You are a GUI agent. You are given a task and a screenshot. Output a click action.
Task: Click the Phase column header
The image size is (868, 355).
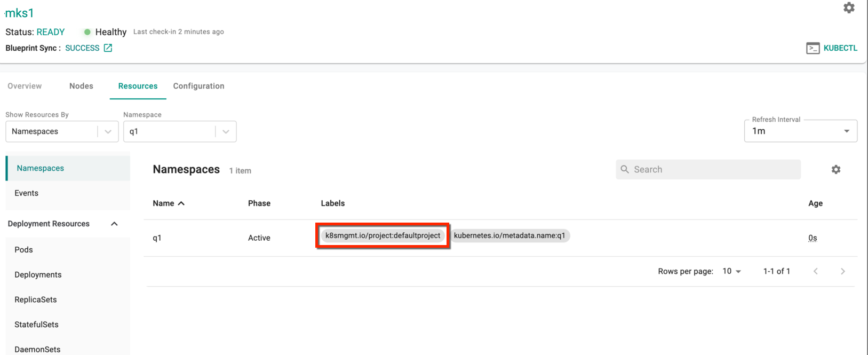tap(259, 203)
